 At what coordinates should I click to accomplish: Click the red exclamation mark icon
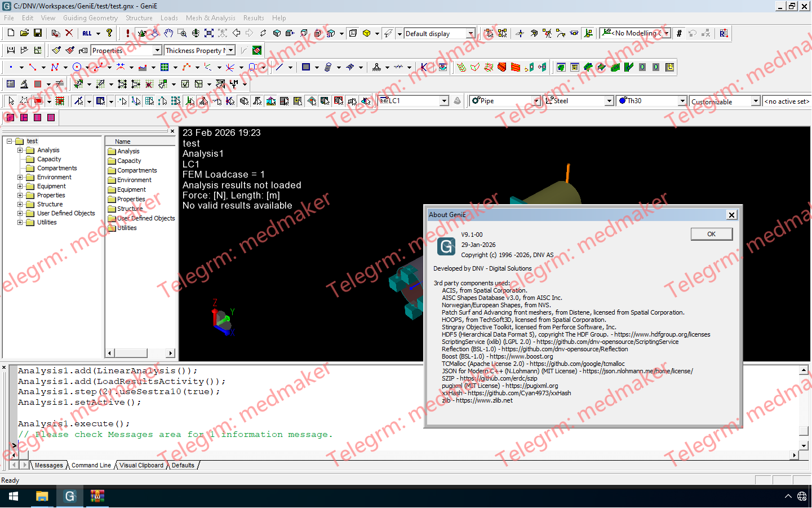[x=128, y=33]
